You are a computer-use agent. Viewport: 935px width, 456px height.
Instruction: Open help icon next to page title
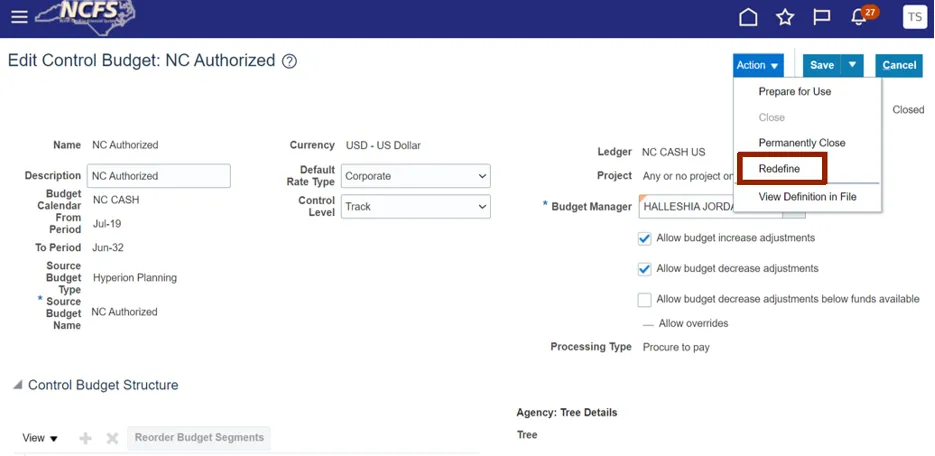(289, 61)
